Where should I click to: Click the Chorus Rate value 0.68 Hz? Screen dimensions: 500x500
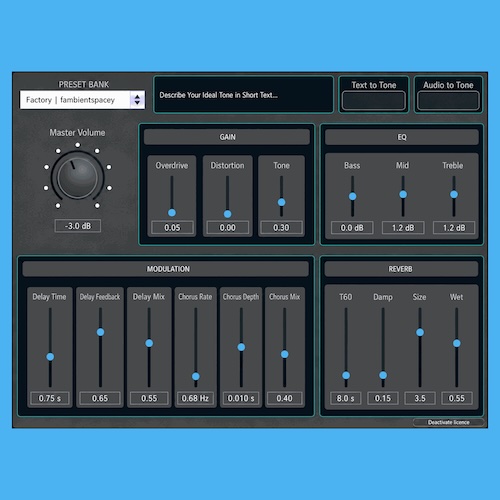(195, 398)
